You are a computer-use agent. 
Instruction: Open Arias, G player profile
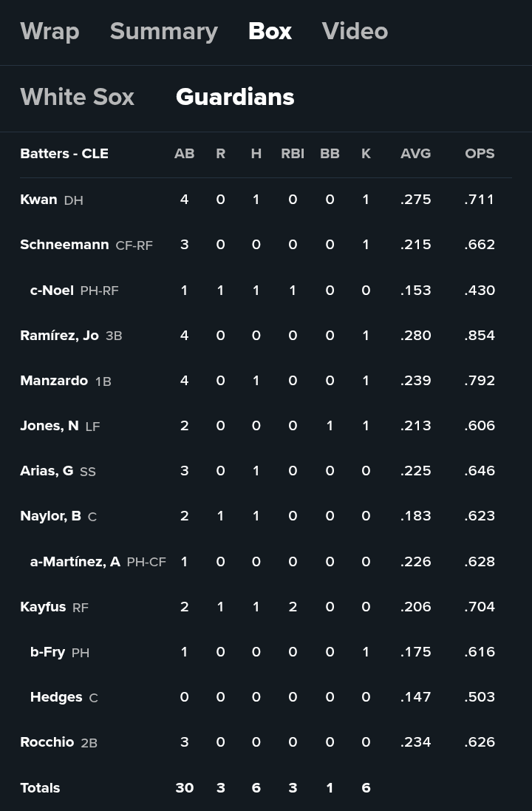[x=47, y=471]
